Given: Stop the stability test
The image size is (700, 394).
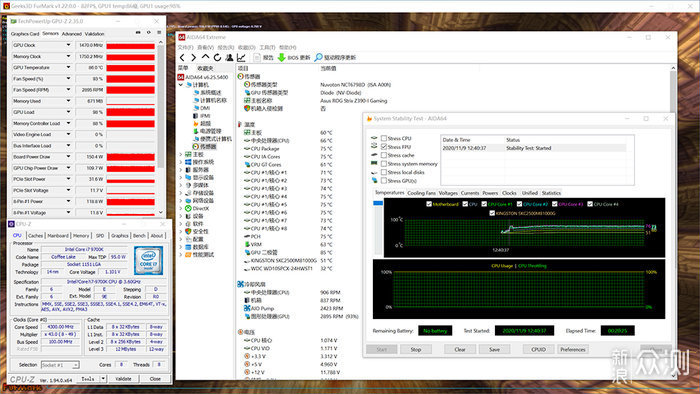Looking at the screenshot, I should (416, 349).
